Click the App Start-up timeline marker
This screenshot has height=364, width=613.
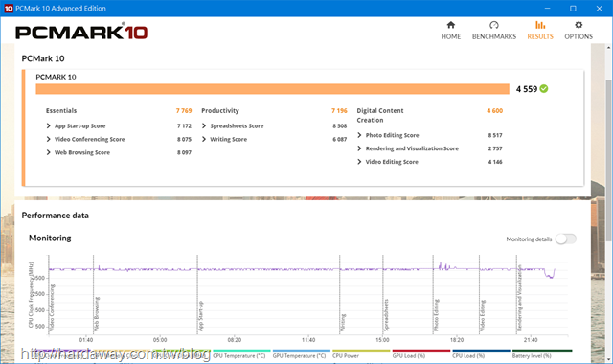(200, 316)
